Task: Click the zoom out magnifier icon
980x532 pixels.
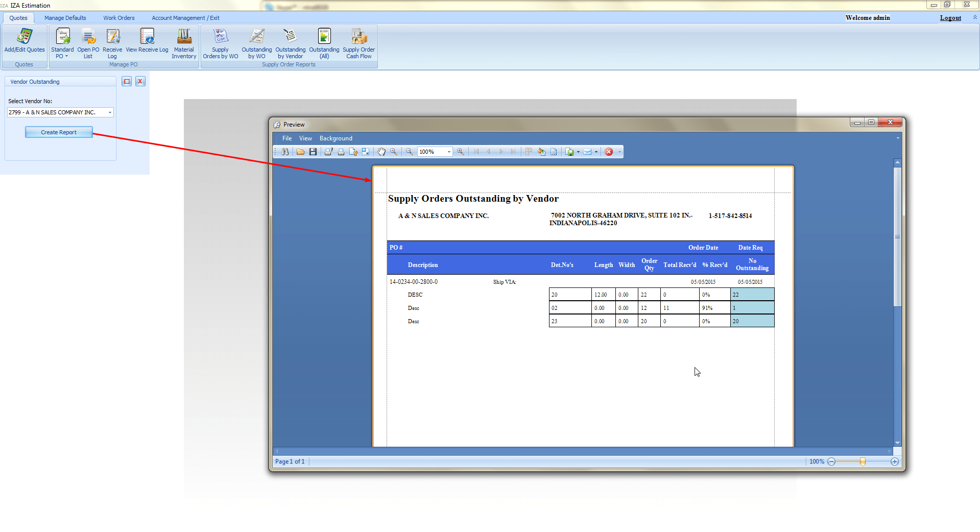Action: point(409,152)
